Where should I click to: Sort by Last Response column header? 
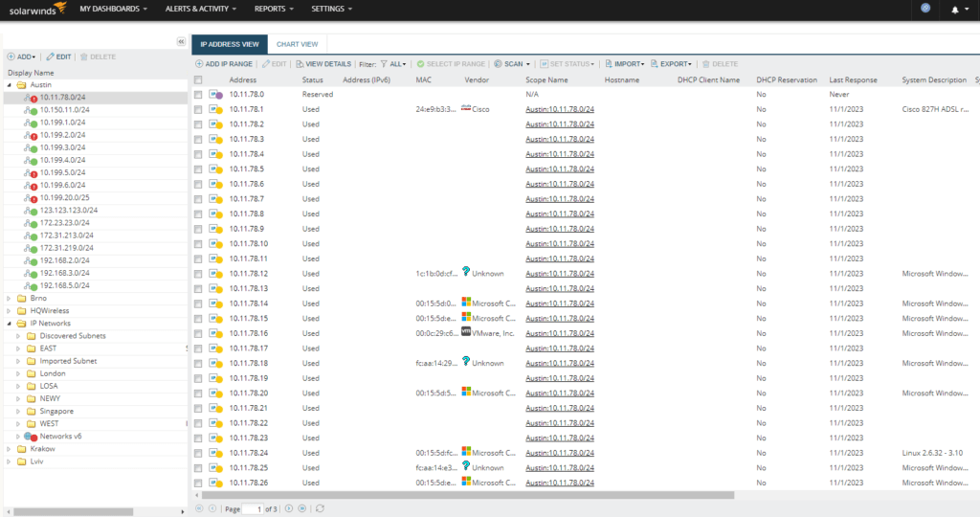coord(853,80)
